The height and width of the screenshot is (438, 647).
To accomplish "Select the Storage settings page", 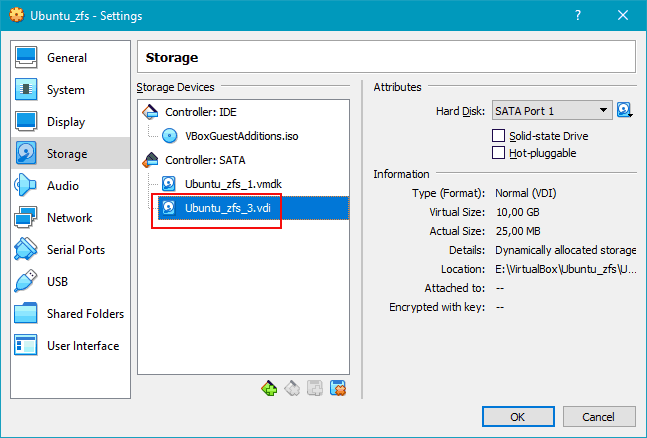I will coord(70,153).
